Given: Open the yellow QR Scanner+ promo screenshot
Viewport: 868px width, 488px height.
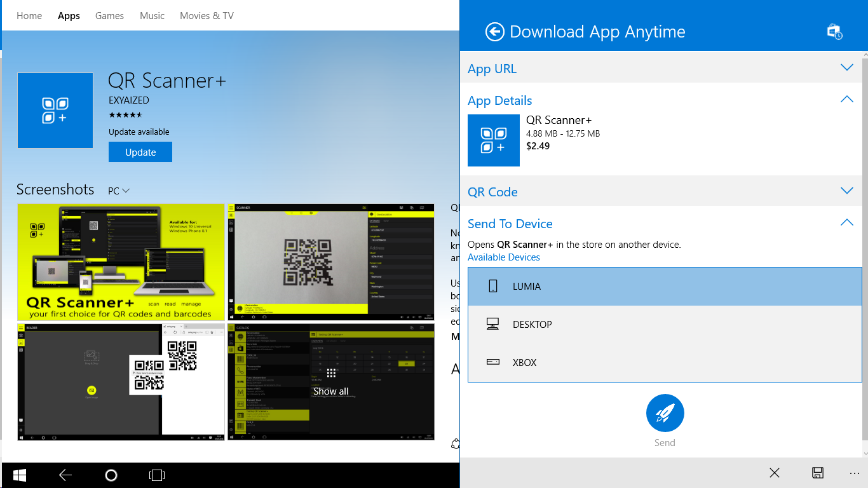Looking at the screenshot, I should (x=121, y=262).
